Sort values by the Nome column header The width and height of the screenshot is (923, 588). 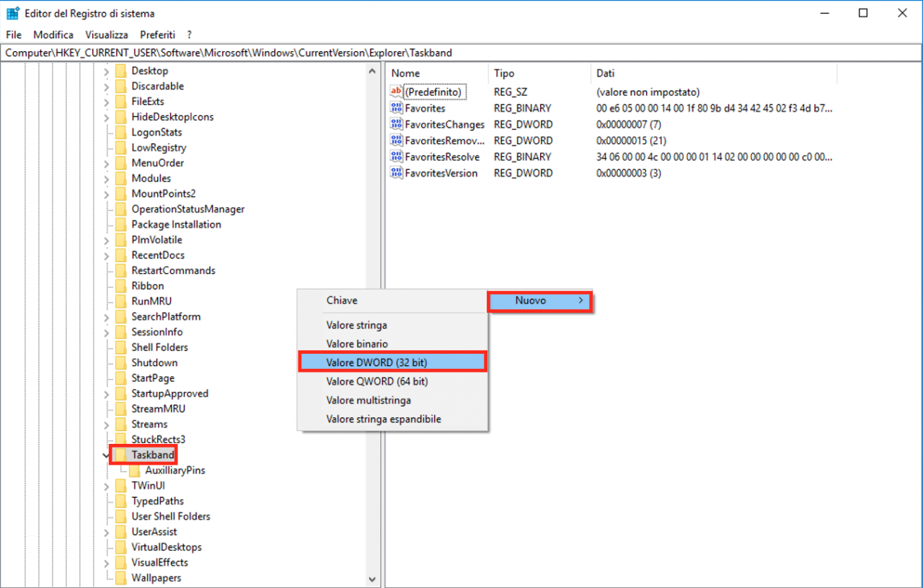pyautogui.click(x=438, y=73)
